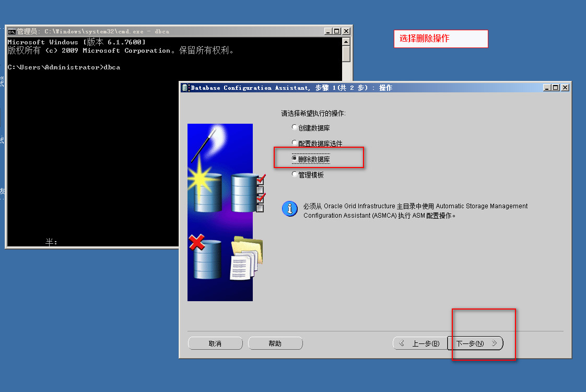Click the cmd.exe window system icon
Viewport: 586px width, 392px height.
[x=11, y=31]
